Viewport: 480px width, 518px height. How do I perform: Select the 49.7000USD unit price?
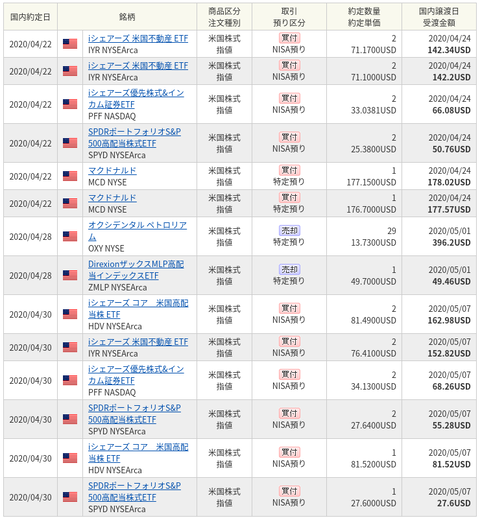(x=374, y=282)
